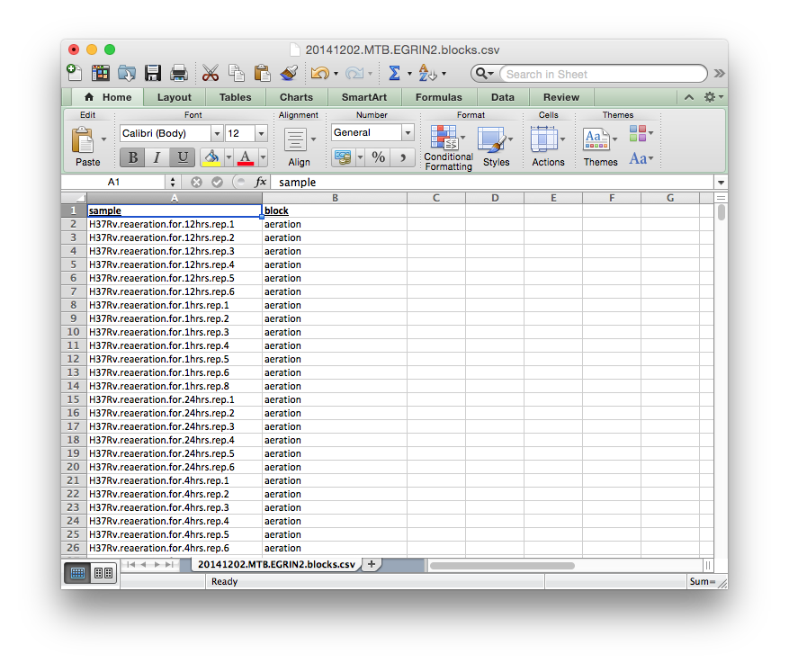Click the AutoSum sigma icon
The height and width of the screenshot is (672, 789).
(x=394, y=74)
